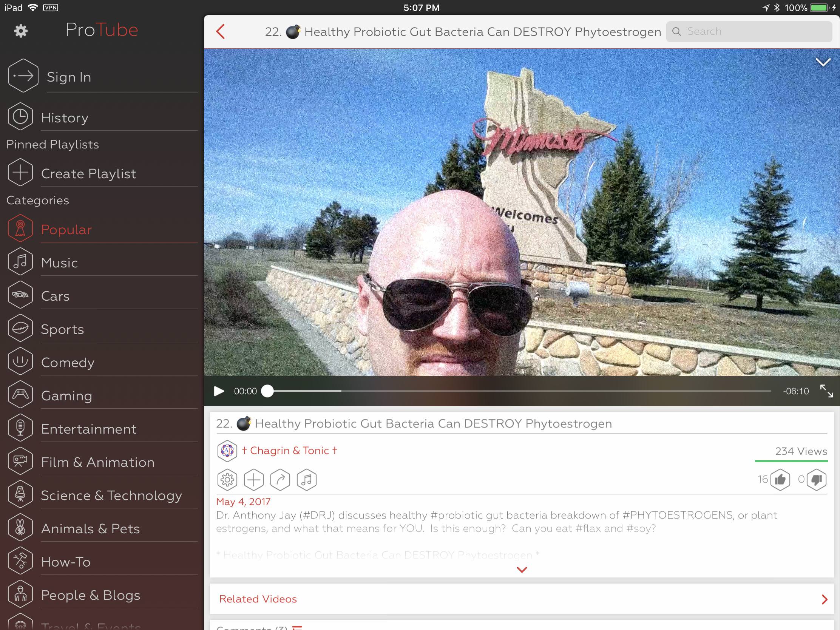Expand the video description with red chevron

pyautogui.click(x=522, y=570)
